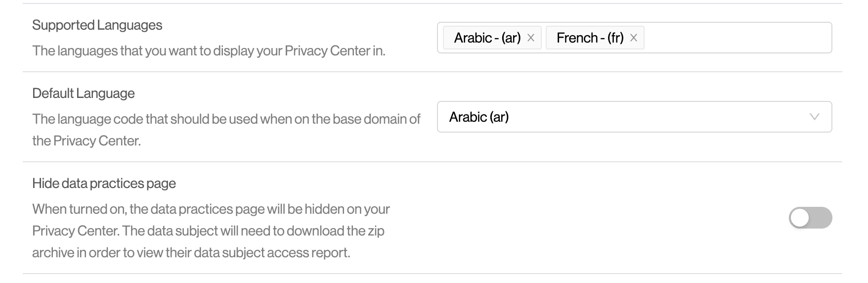Click the French - (fr) tag label
The width and height of the screenshot is (868, 283).
(590, 38)
